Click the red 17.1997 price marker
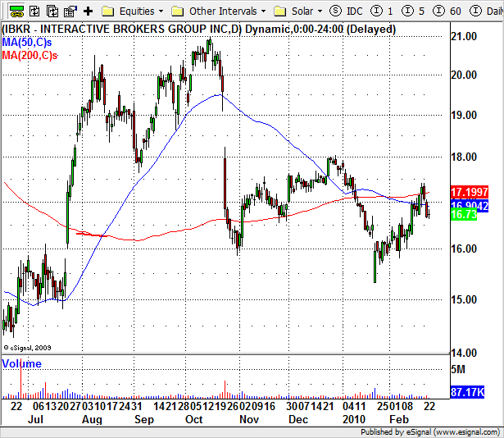This screenshot has width=504, height=438. click(x=470, y=192)
